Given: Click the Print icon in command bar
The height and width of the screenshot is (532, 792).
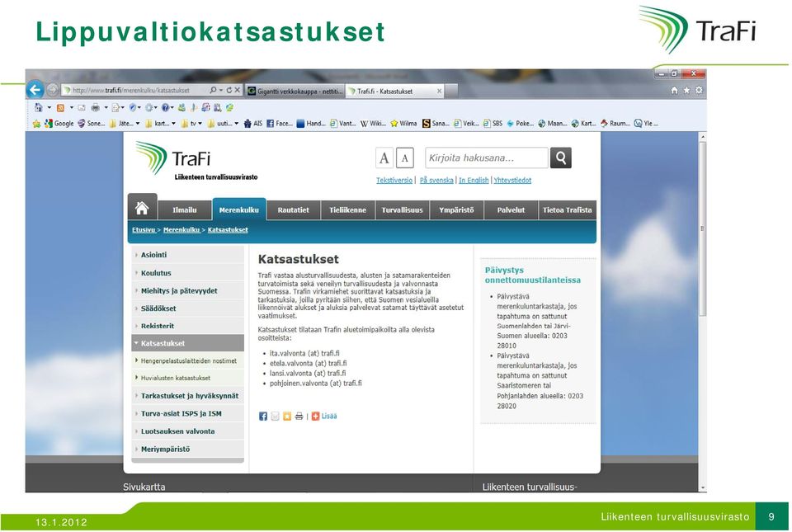Looking at the screenshot, I should 95,107.
